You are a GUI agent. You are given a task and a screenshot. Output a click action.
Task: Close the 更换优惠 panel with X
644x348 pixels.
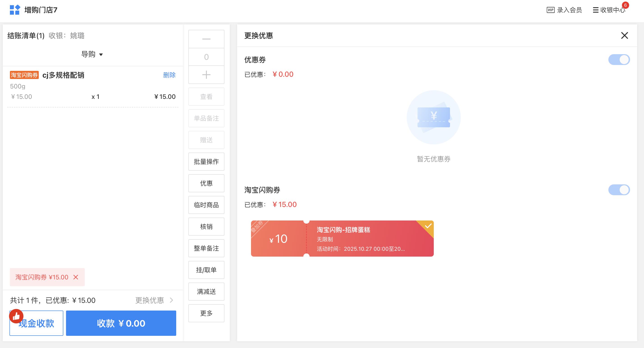(x=624, y=36)
